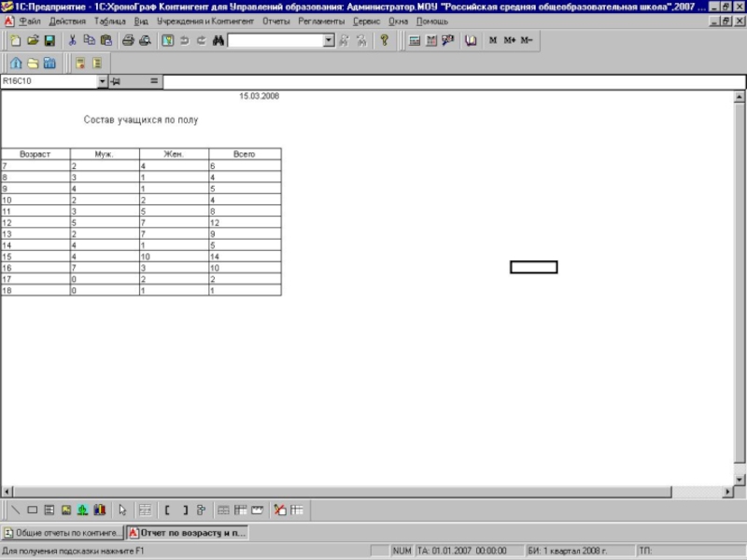Click the yellow question mark Help icon

[x=384, y=41]
